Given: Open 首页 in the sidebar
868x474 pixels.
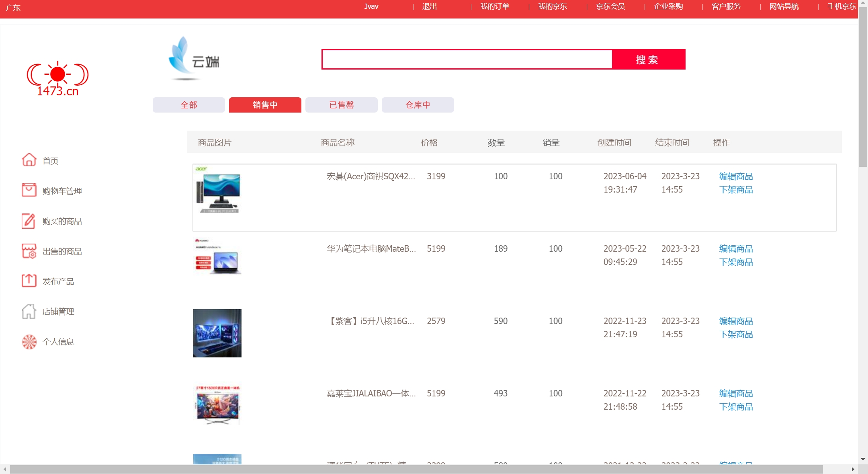Looking at the screenshot, I should (51, 161).
